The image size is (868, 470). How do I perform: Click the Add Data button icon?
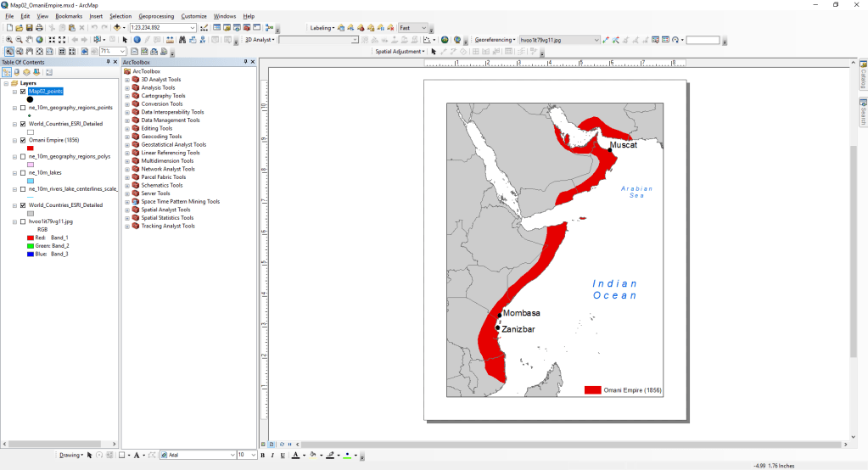point(118,28)
